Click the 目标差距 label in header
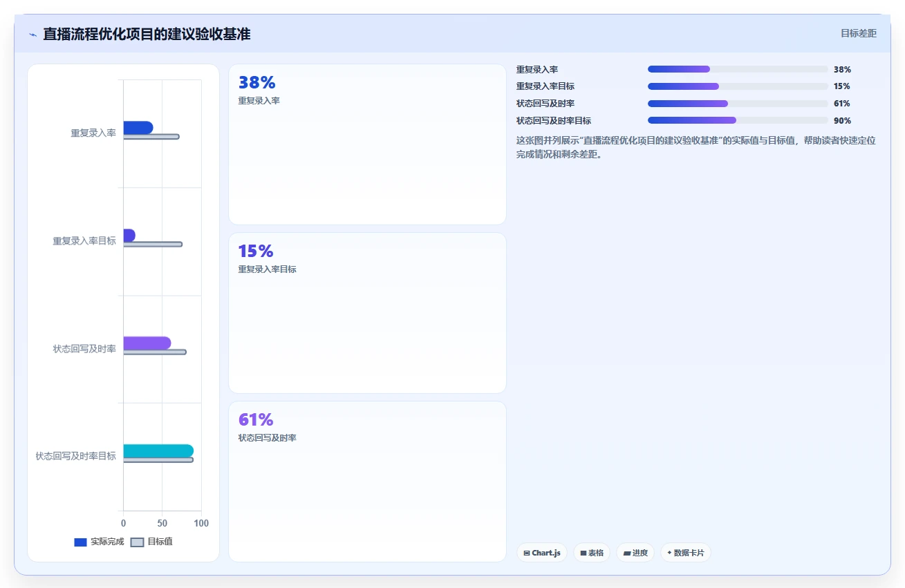Screen dimensions: 905x588 pyautogui.click(x=859, y=33)
